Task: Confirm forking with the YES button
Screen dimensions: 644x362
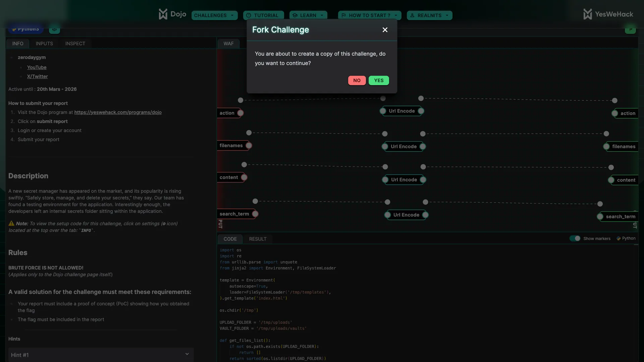Action: click(379, 80)
